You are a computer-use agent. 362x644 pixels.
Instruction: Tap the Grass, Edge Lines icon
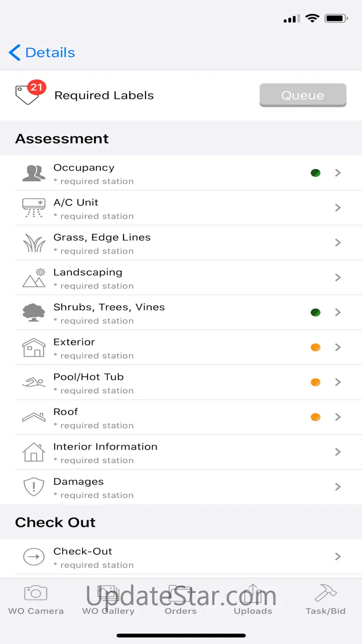[34, 243]
